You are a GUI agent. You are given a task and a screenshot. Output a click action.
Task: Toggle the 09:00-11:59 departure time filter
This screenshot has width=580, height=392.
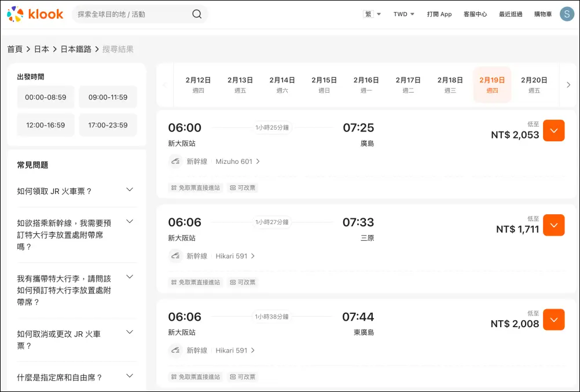tap(108, 97)
